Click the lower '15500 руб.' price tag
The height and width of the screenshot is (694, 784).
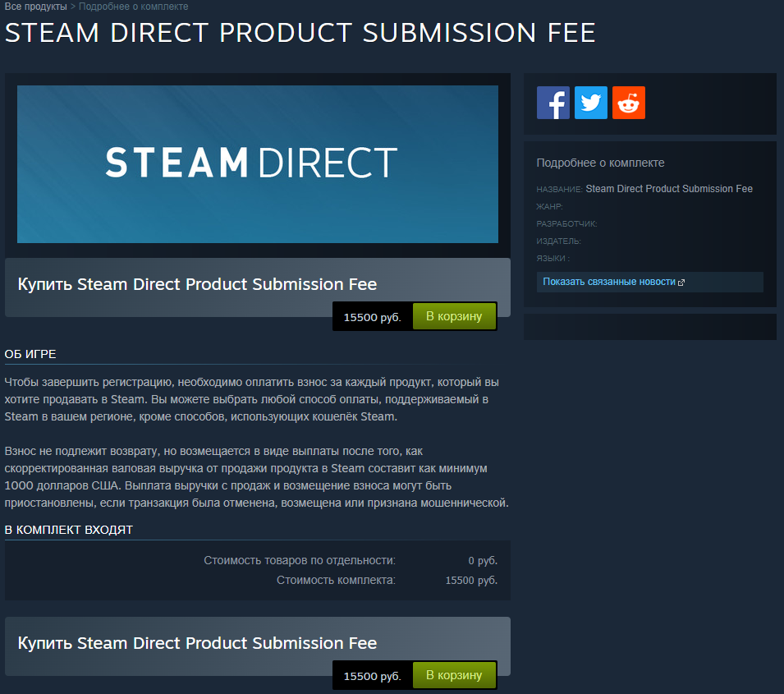(372, 676)
